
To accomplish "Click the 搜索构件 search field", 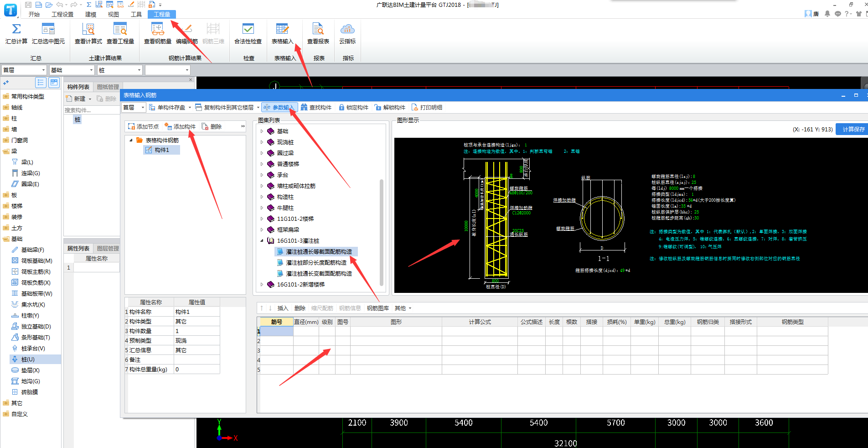I will pyautogui.click(x=92, y=110).
